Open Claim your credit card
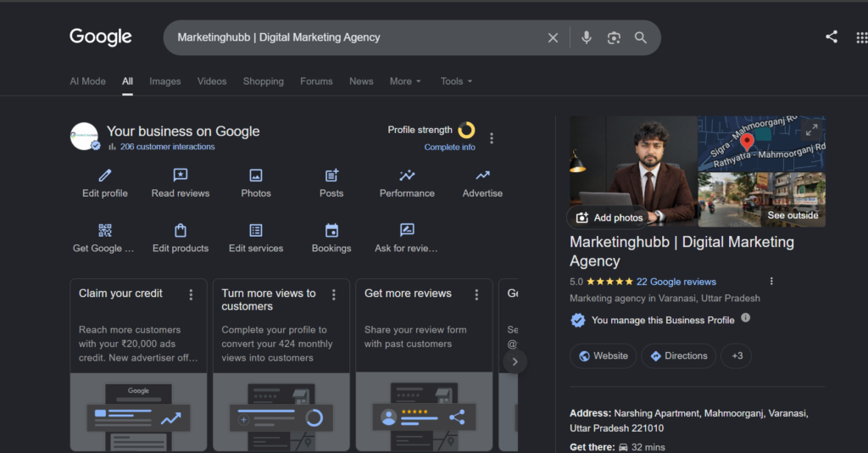This screenshot has height=453, width=868. point(138,365)
